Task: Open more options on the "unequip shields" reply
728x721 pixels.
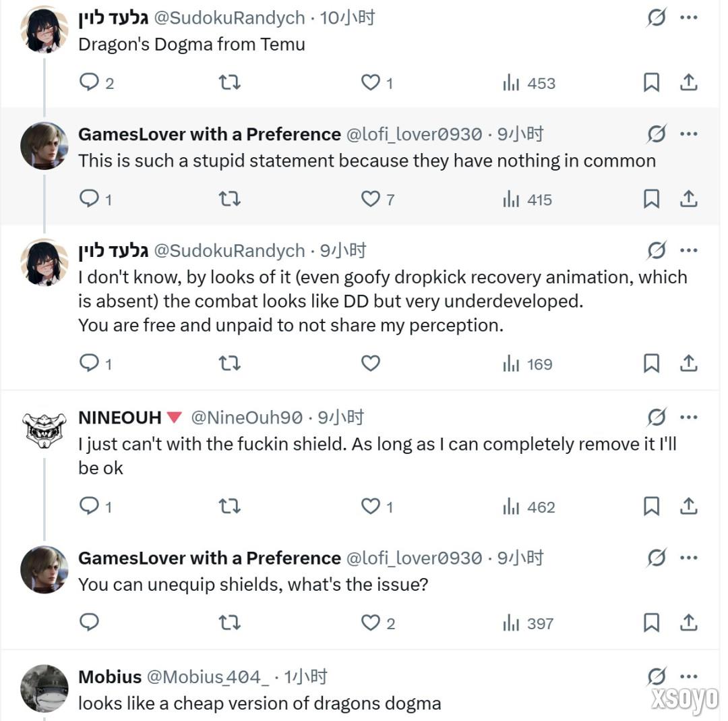Action: 688,558
